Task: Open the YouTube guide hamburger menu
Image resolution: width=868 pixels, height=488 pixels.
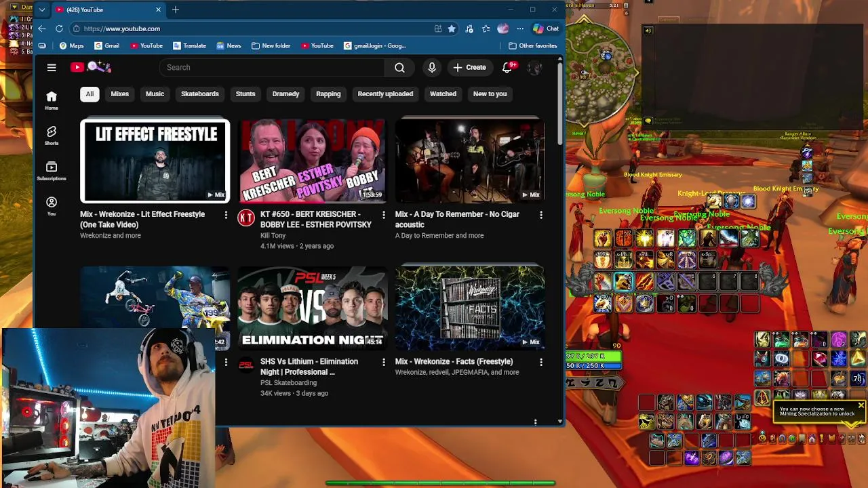Action: click(52, 67)
